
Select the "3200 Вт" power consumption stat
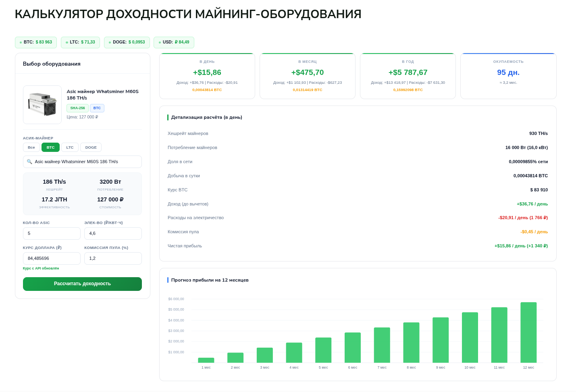110,182
